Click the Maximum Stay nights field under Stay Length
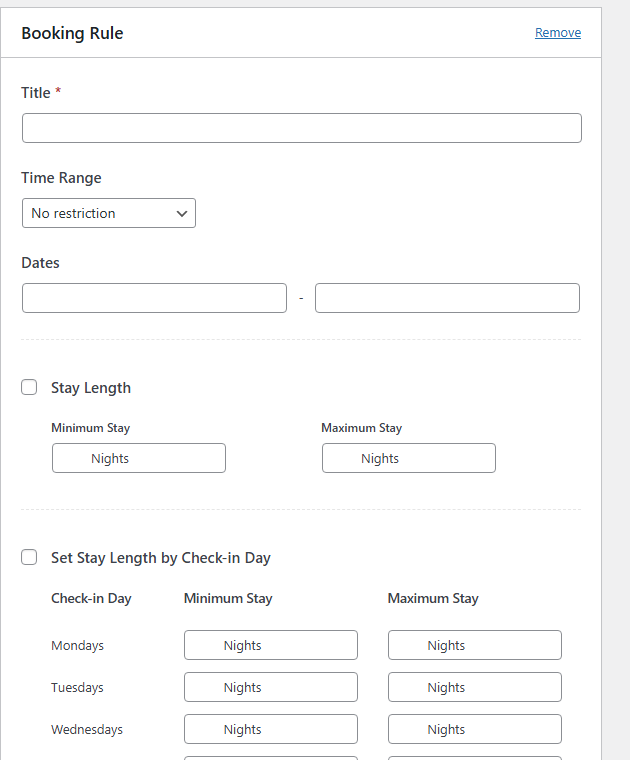 tap(409, 458)
